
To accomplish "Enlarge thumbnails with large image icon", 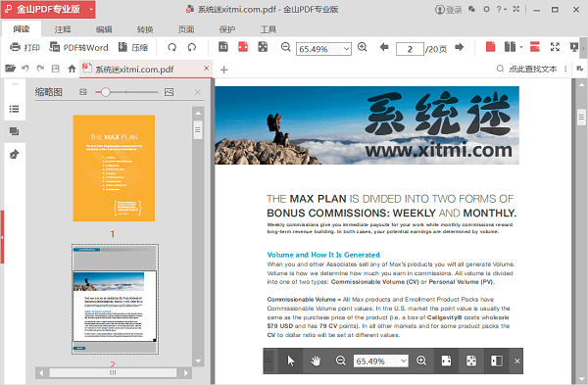I will [x=170, y=92].
